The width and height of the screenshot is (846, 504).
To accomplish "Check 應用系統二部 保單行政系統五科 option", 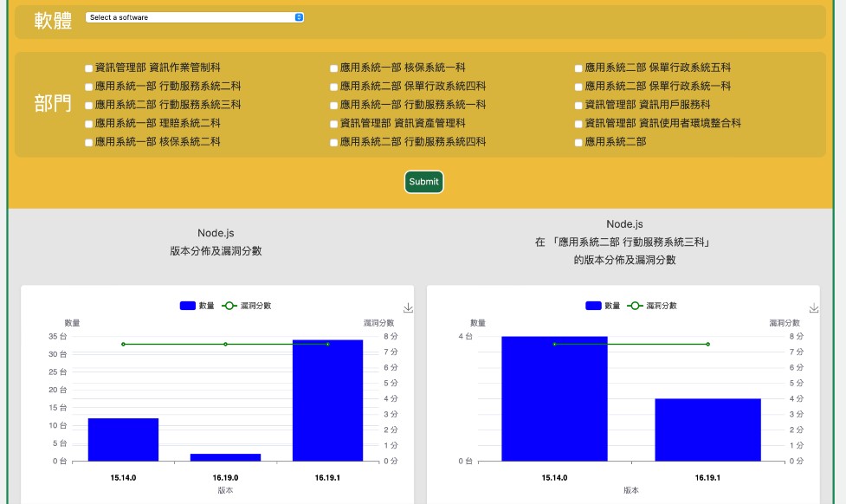I will (578, 68).
